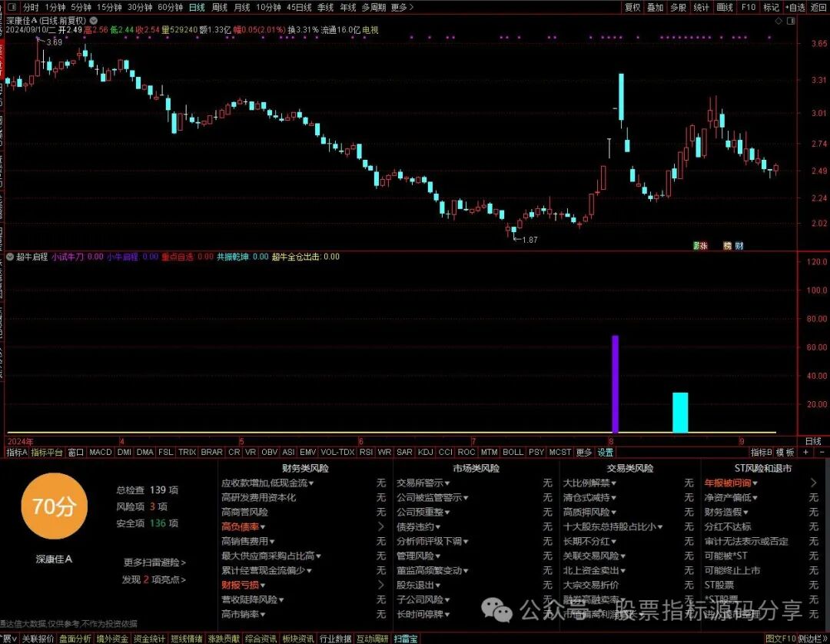The width and height of the screenshot is (830, 644).
Task: Click the minus zoom icon
Action: [x=822, y=453]
